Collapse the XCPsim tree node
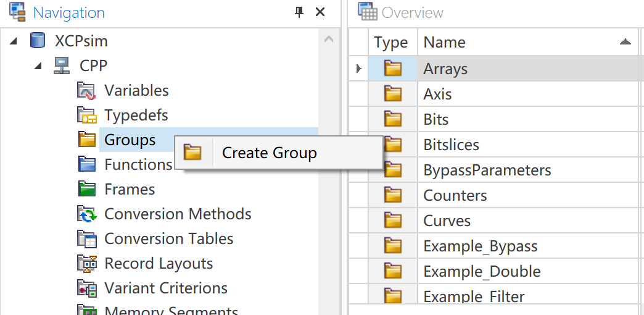 pyautogui.click(x=14, y=41)
